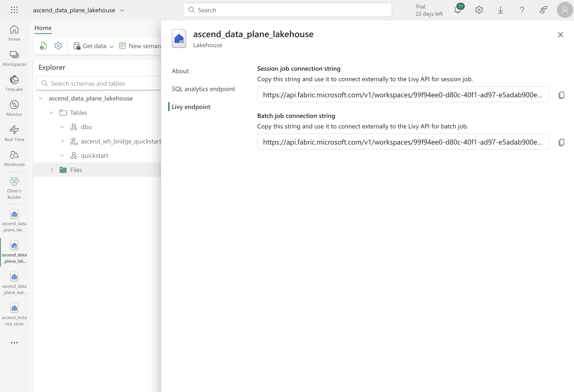Expand the Files folder
This screenshot has height=392, width=574.
tap(51, 170)
